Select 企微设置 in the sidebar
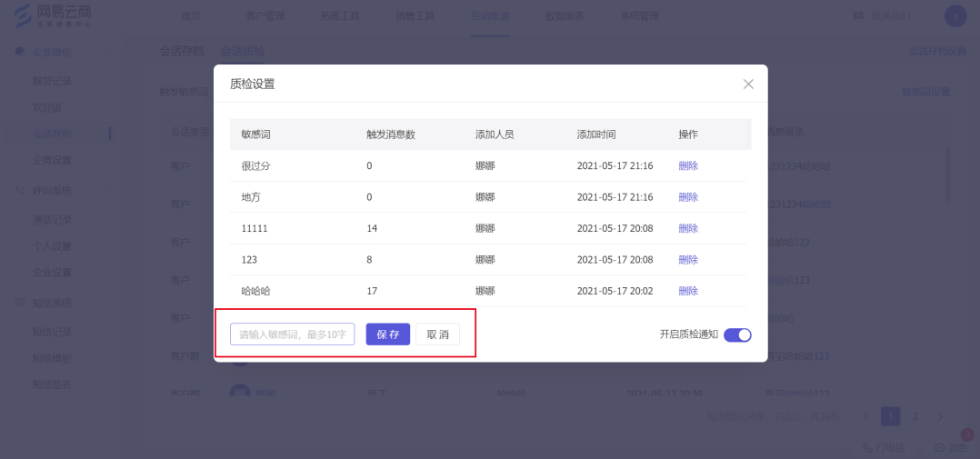 tap(52, 160)
